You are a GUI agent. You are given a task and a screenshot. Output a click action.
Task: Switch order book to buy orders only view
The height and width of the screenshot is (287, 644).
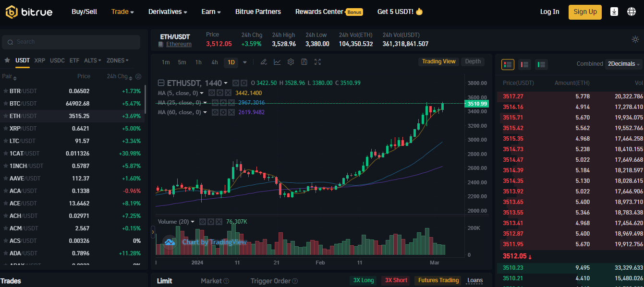(x=542, y=64)
